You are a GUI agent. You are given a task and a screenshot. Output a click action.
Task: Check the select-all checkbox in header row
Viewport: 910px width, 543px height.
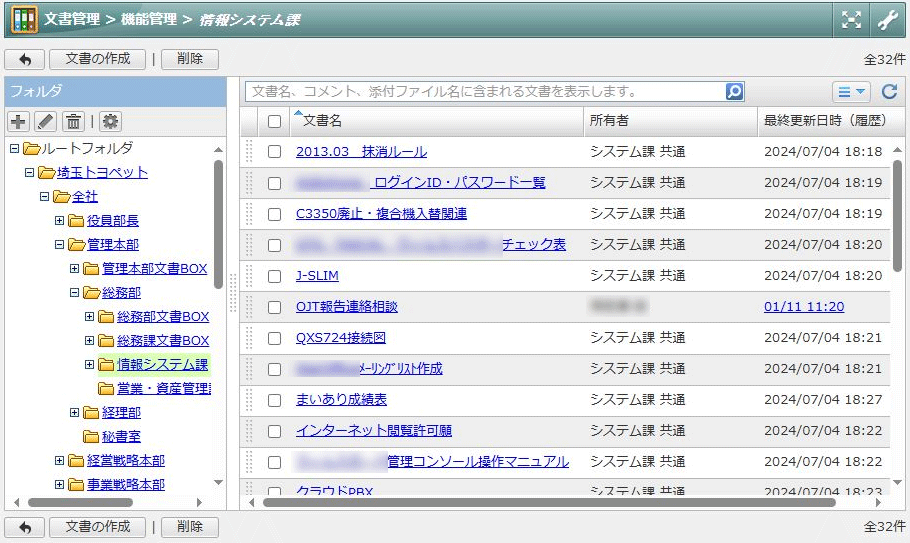point(274,121)
